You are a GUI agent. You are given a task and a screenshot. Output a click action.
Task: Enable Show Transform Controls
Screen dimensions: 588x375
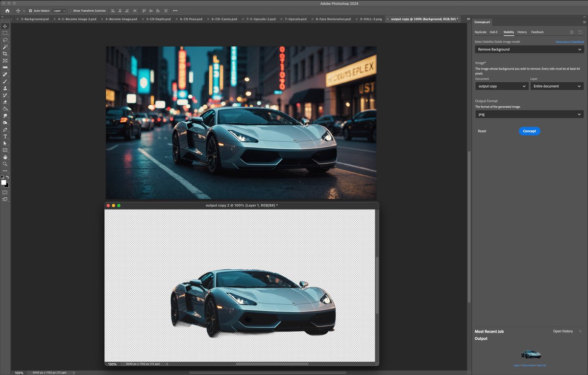[x=71, y=10]
